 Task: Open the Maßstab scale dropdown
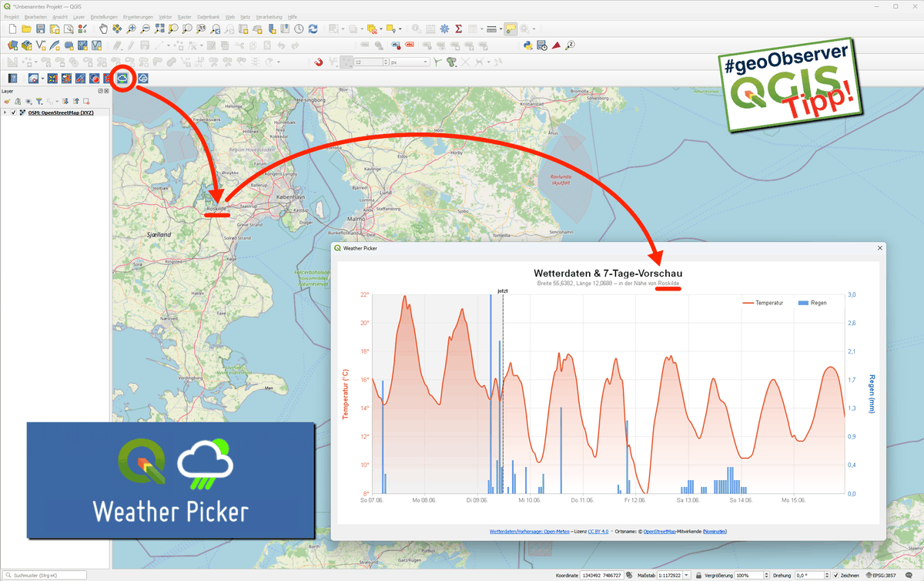tap(686, 575)
